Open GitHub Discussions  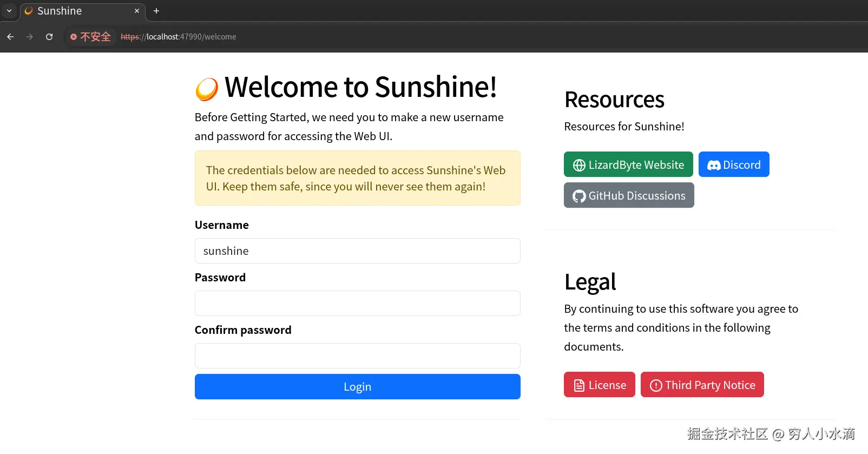point(629,195)
